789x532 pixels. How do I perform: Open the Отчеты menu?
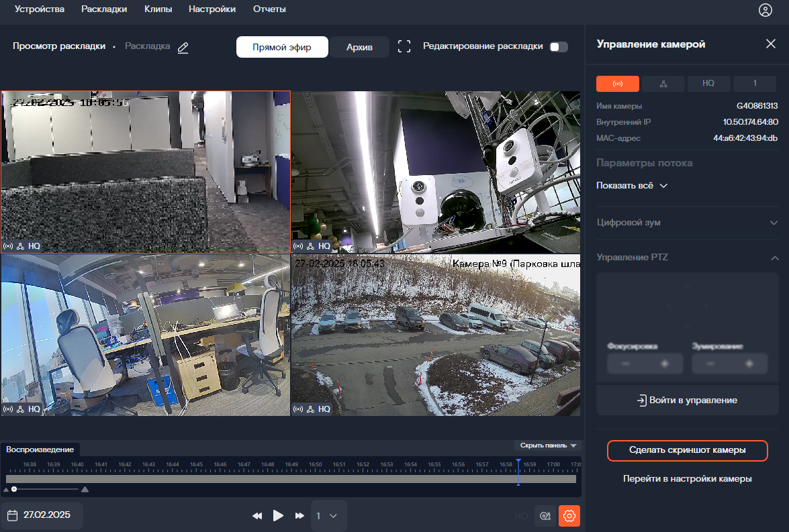pyautogui.click(x=269, y=9)
